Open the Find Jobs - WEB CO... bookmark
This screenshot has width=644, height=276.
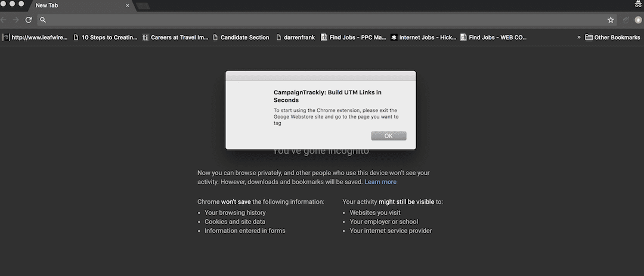tap(493, 38)
